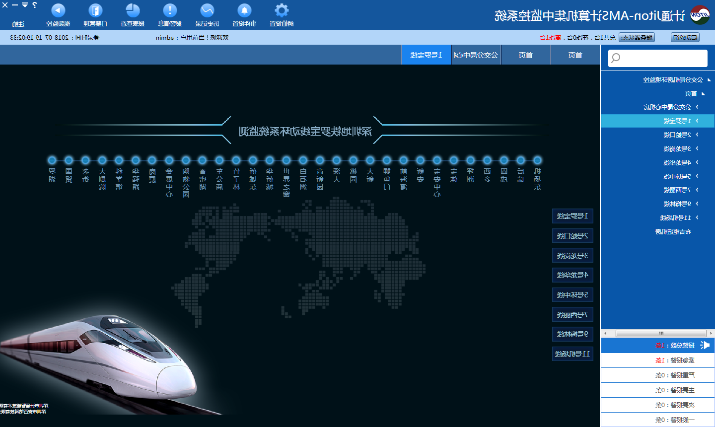This screenshot has height=427, width=715.
Task: Switch to the 公交分中心 tab
Action: 475,55
